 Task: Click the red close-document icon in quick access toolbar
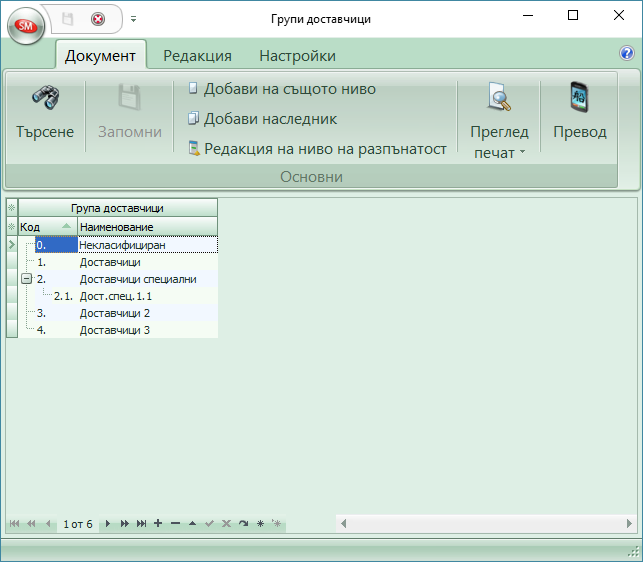tap(98, 19)
